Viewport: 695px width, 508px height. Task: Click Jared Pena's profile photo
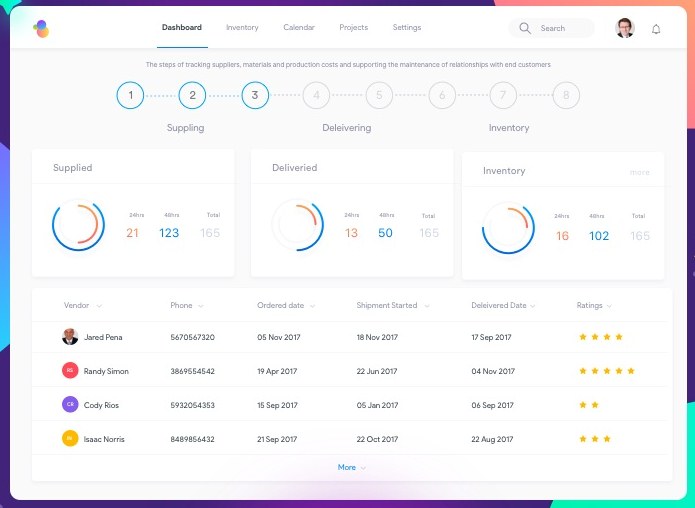click(70, 337)
